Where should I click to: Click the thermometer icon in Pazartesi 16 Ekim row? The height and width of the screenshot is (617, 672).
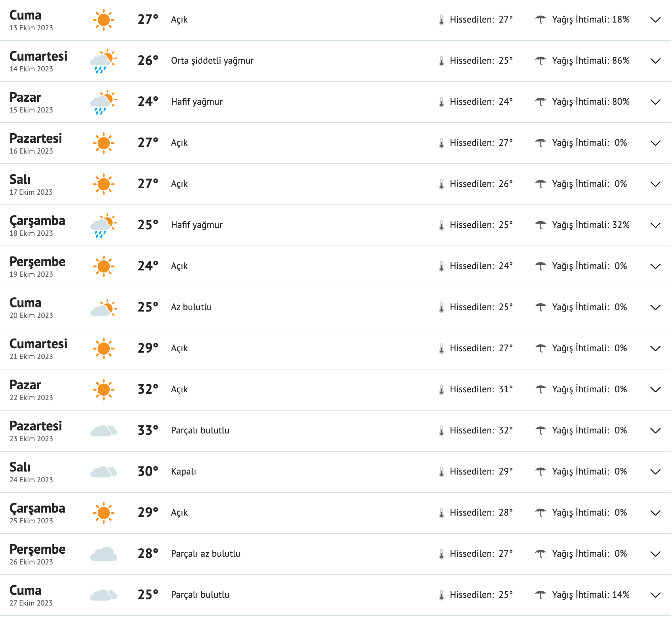[441, 142]
